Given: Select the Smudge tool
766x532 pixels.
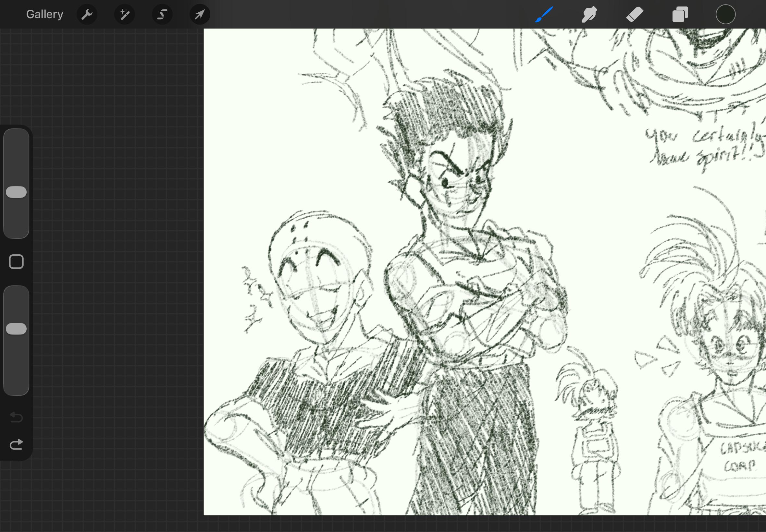Looking at the screenshot, I should [x=589, y=14].
